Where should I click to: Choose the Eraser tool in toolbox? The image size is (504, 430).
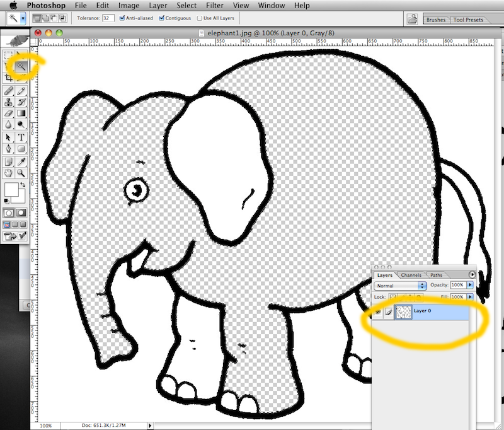click(9, 113)
